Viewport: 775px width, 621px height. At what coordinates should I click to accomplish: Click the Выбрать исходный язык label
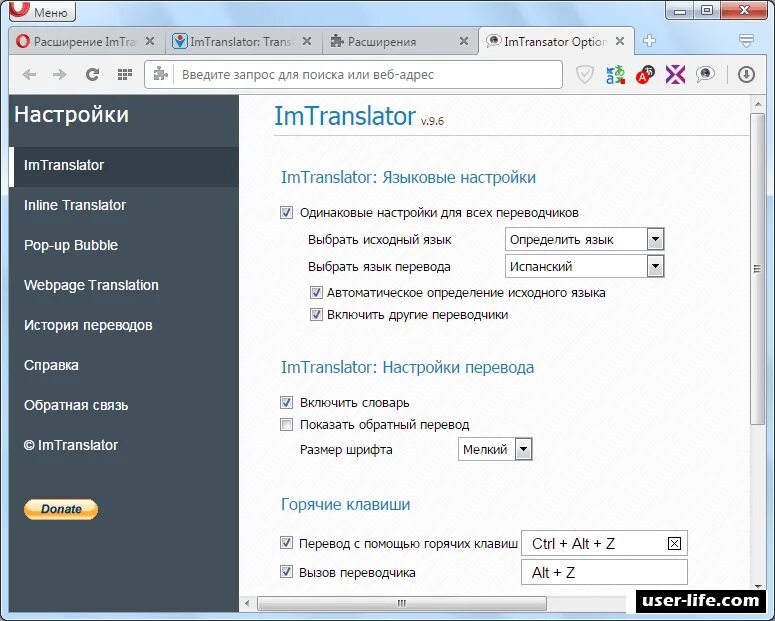pos(380,240)
